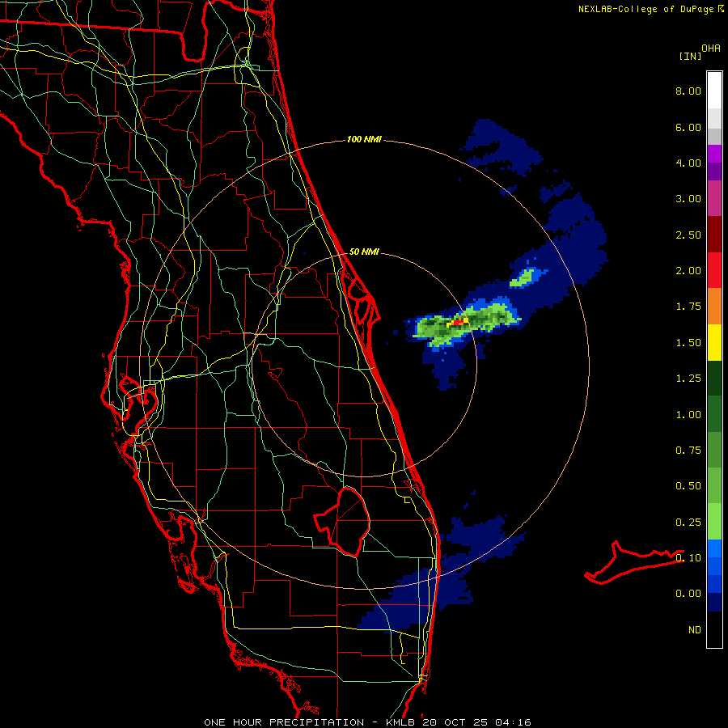Click the dark purple swatch below the 4.00 label
The width and height of the screenshot is (728, 728).
(x=714, y=171)
